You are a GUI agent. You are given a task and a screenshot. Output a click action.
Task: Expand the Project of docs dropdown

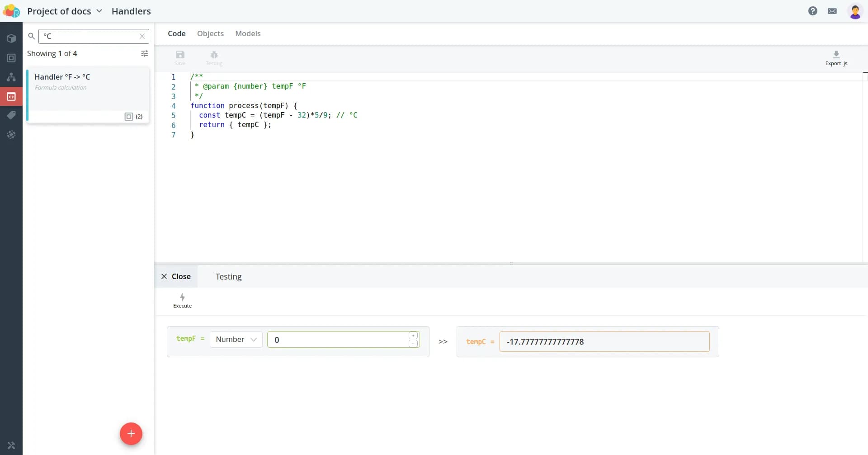(99, 11)
